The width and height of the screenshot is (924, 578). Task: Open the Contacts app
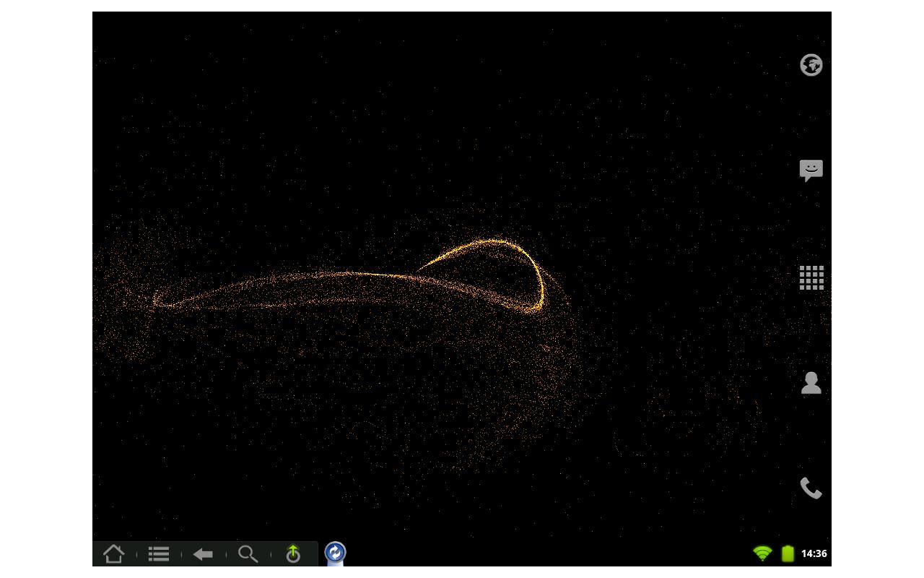[811, 384]
